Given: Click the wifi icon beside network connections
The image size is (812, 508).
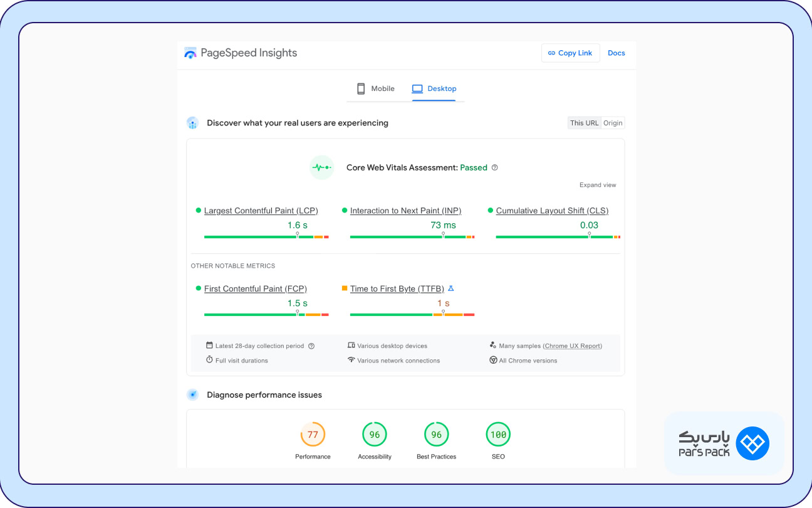Looking at the screenshot, I should [x=351, y=360].
